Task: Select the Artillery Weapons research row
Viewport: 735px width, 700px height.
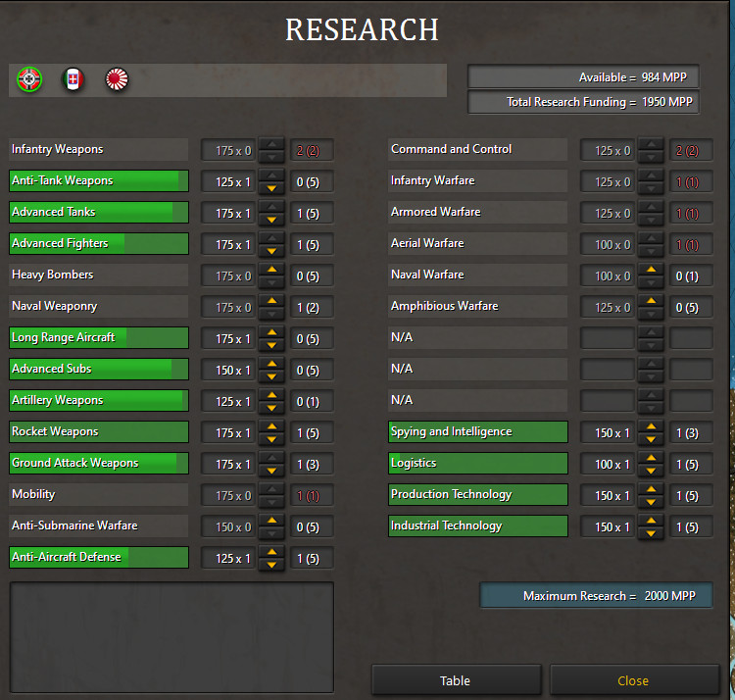Action: pos(99,401)
